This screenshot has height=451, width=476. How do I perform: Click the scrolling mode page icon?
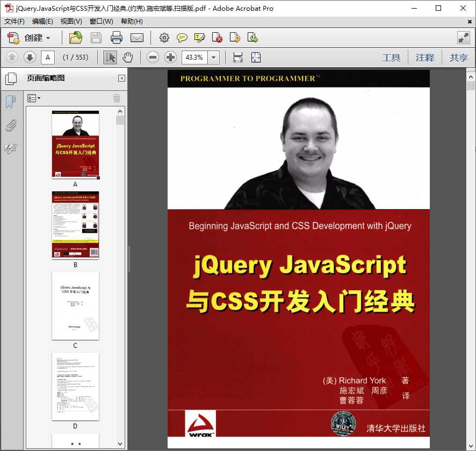point(237,57)
